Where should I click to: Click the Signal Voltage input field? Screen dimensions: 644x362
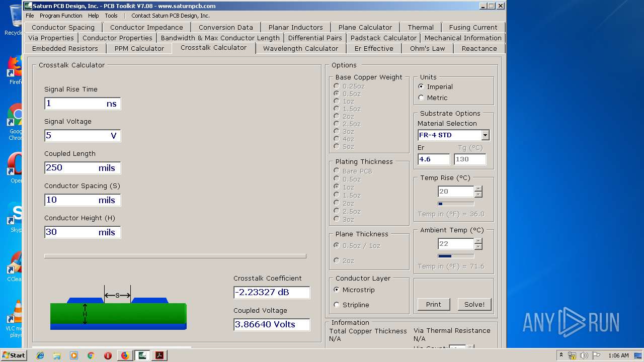(x=83, y=136)
